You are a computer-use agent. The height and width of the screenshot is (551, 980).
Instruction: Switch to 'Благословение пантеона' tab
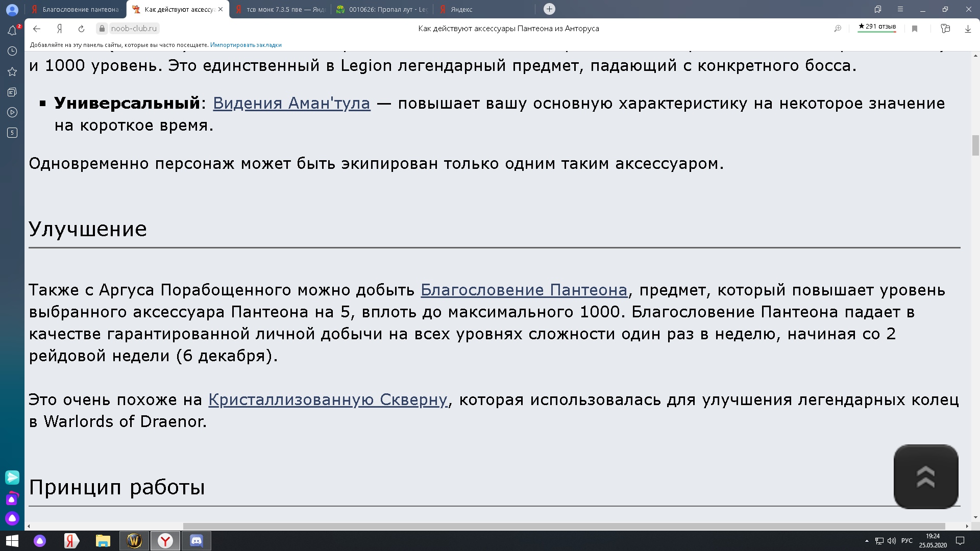tap(77, 9)
